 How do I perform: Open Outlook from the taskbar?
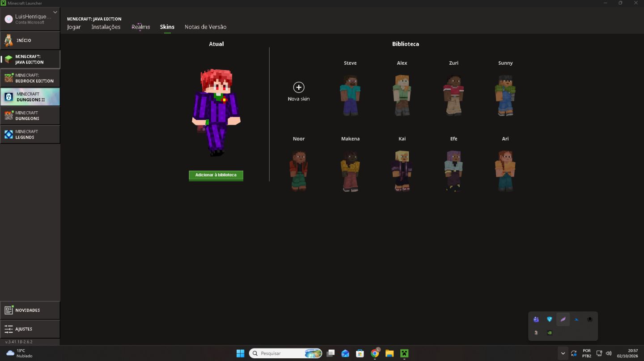(345, 353)
